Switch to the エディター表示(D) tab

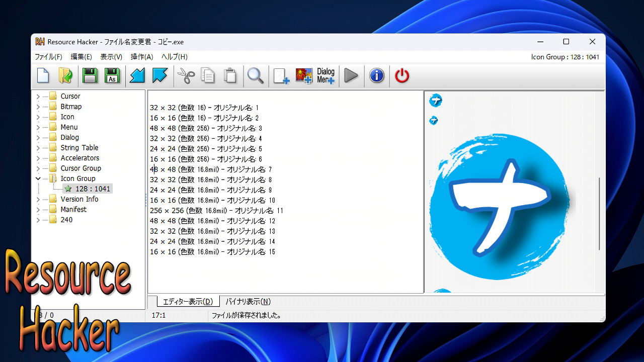coord(188,302)
